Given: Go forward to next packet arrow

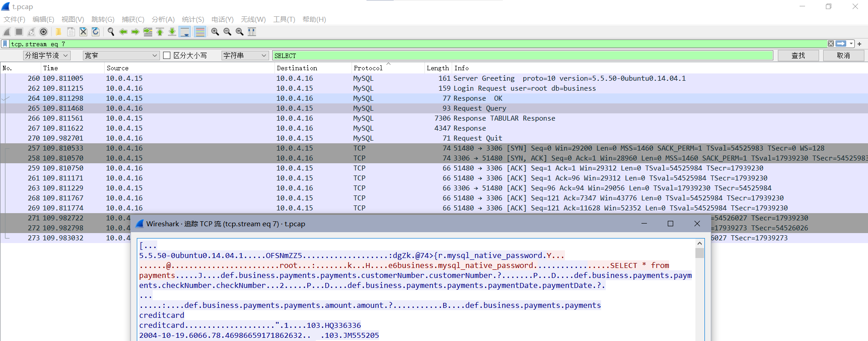Looking at the screenshot, I should tap(135, 32).
